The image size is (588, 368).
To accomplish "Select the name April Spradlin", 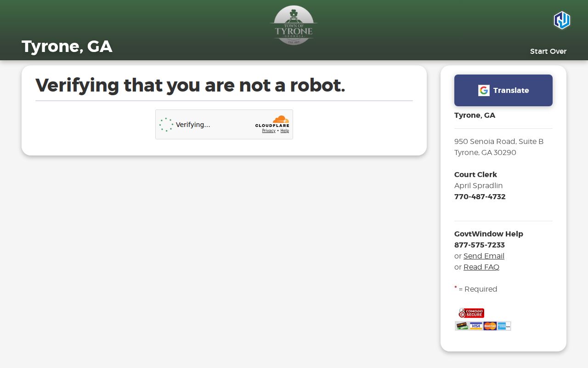I will coord(478,185).
